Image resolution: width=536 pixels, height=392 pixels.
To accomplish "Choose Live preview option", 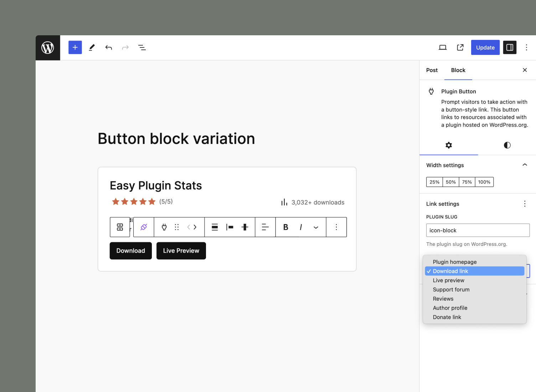I will (475, 280).
